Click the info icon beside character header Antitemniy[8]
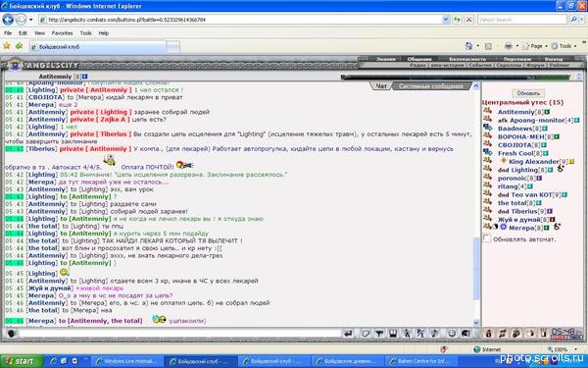Viewport: 588px width, 368px height. click(84, 77)
